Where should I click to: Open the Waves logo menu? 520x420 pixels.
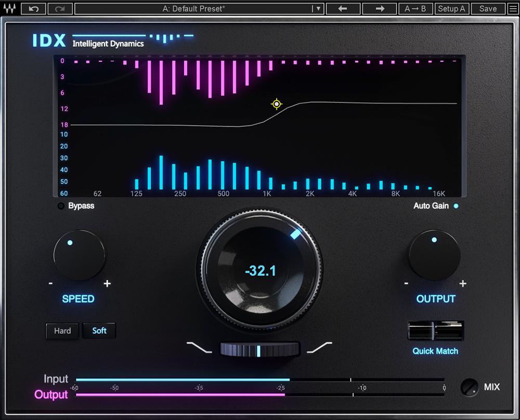[x=9, y=9]
